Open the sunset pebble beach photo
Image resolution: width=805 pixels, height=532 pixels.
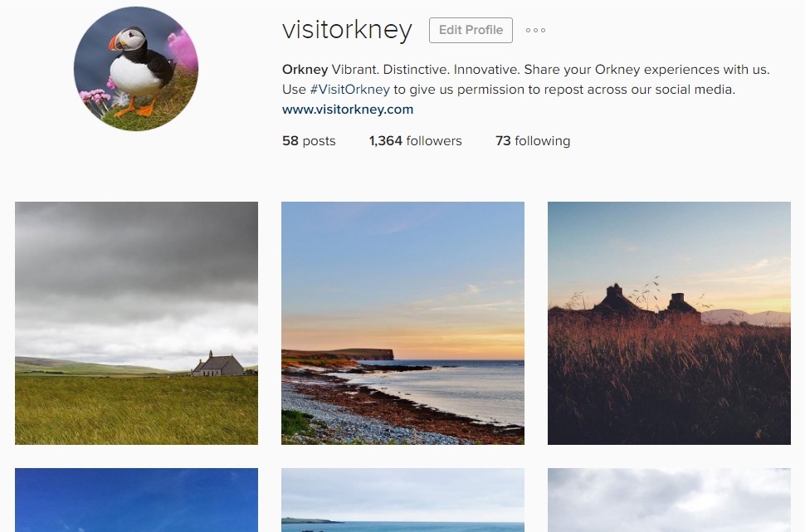pos(403,323)
